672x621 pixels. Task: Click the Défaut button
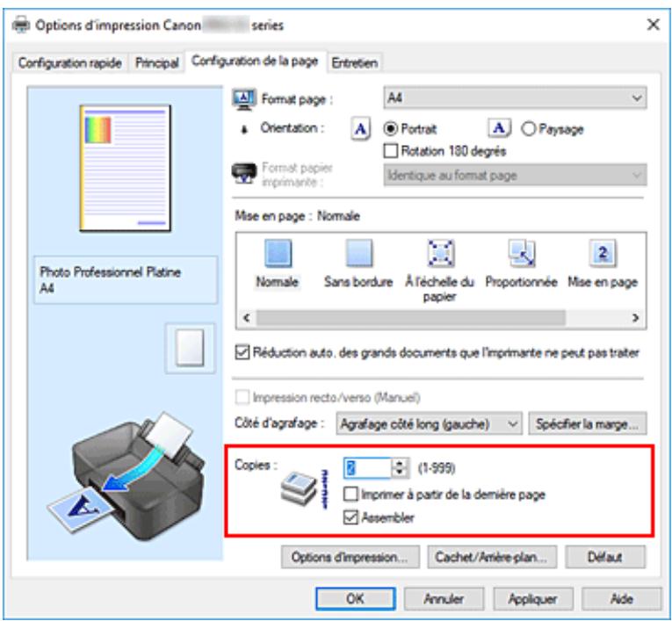point(605,557)
